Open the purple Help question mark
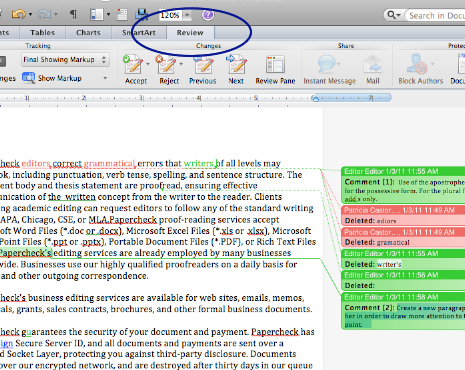This screenshot has width=465, height=370. [x=208, y=15]
